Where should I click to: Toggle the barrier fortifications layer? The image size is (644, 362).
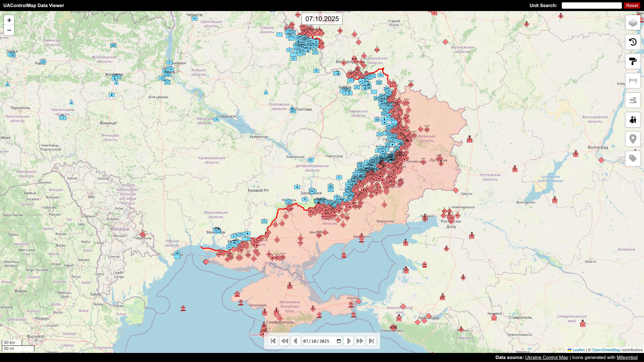click(x=633, y=81)
